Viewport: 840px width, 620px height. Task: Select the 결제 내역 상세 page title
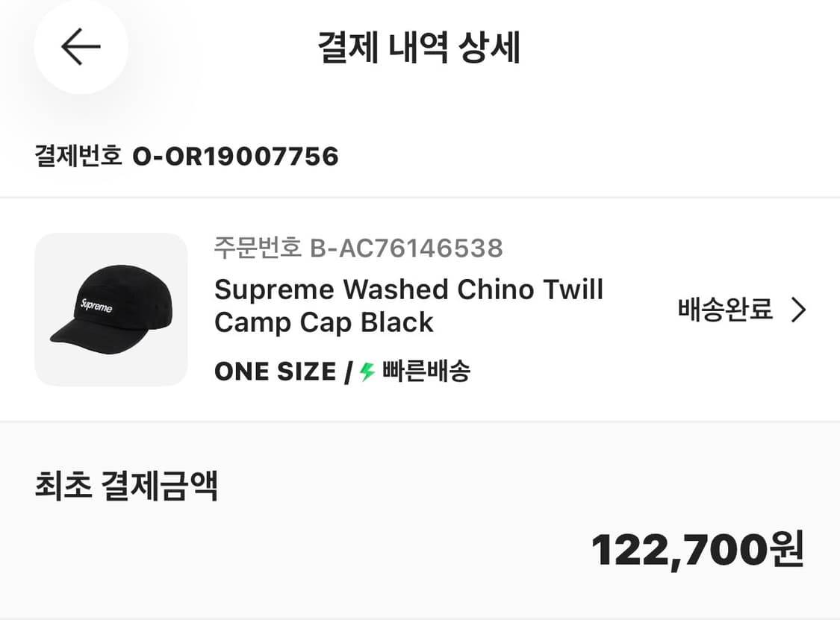[x=419, y=48]
